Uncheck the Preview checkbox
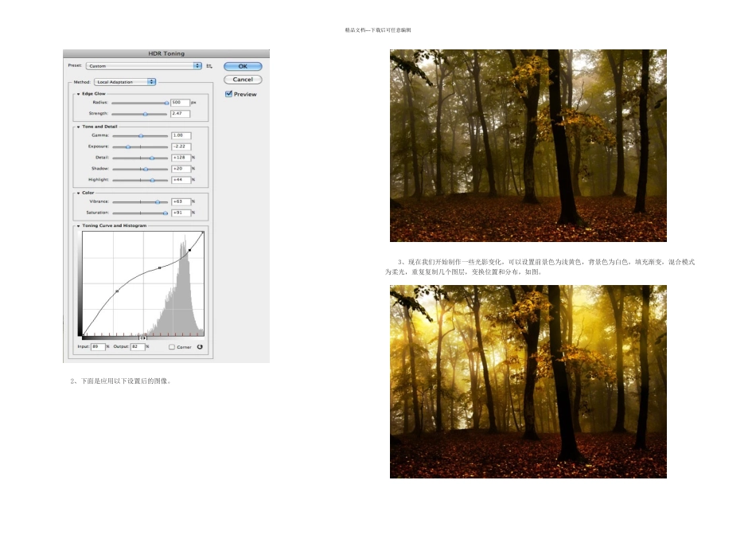Screen dimensions: 756x535 tap(229, 94)
